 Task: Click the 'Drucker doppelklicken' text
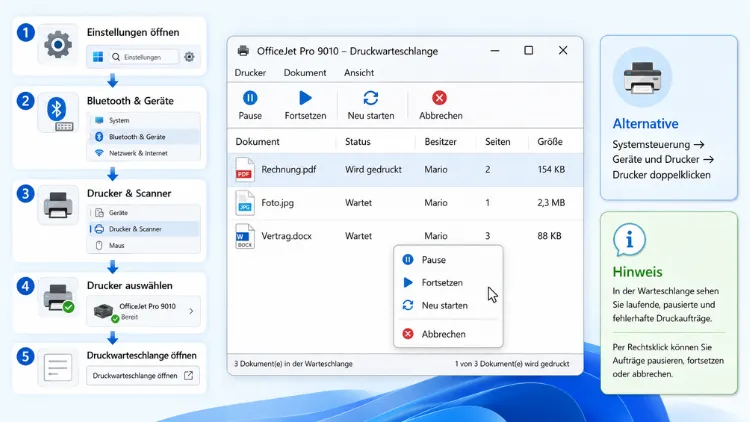(x=662, y=175)
